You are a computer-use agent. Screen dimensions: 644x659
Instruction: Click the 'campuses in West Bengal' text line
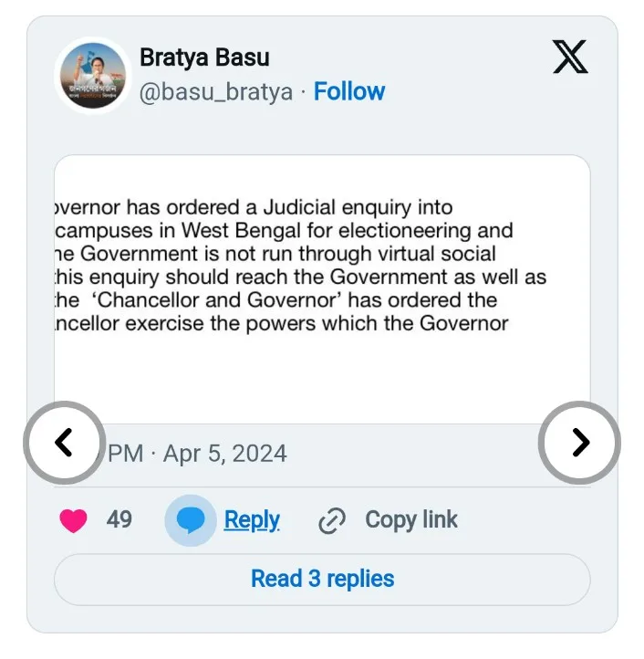point(283,231)
